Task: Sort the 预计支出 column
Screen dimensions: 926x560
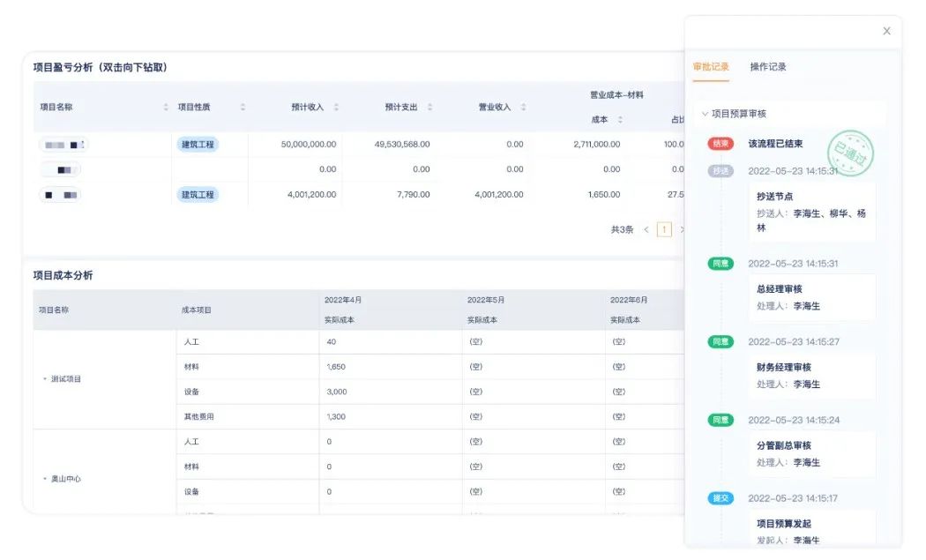Action: coord(429,107)
